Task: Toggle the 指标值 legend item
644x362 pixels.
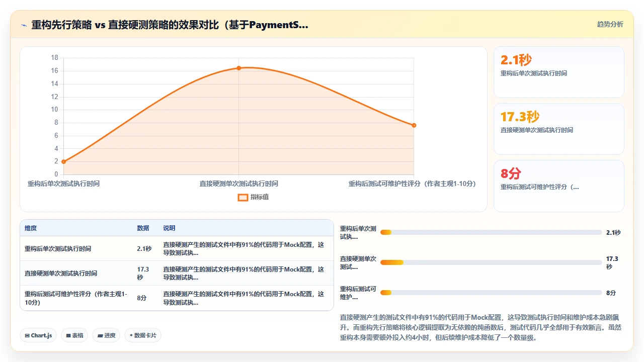Action: (253, 197)
